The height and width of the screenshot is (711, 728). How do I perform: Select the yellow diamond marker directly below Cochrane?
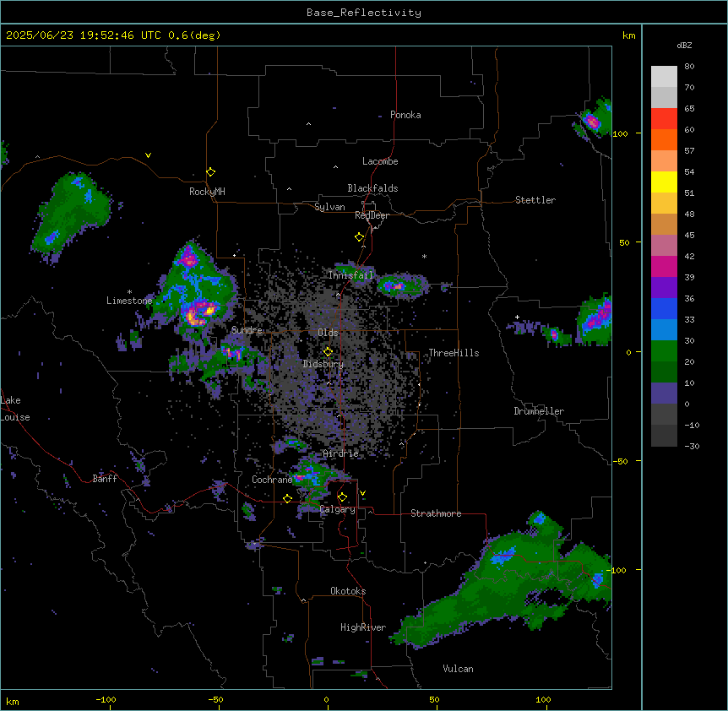click(x=287, y=498)
